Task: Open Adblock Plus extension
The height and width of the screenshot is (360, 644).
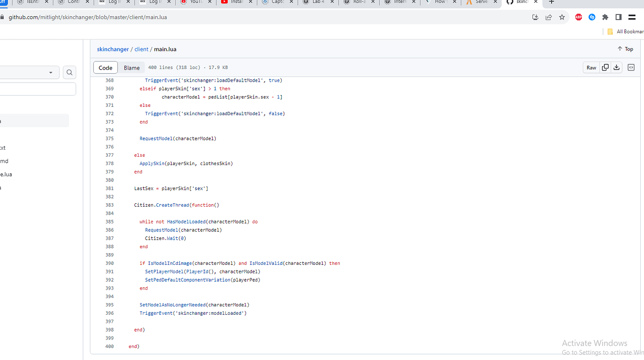Action: pyautogui.click(x=579, y=17)
